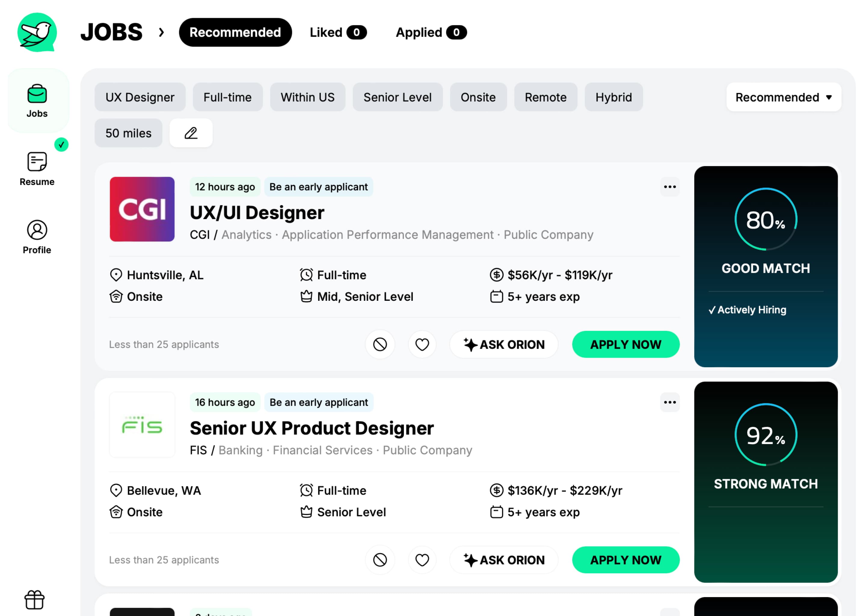Click the green checkmark badge near Resume
The height and width of the screenshot is (616, 866).
point(61,144)
